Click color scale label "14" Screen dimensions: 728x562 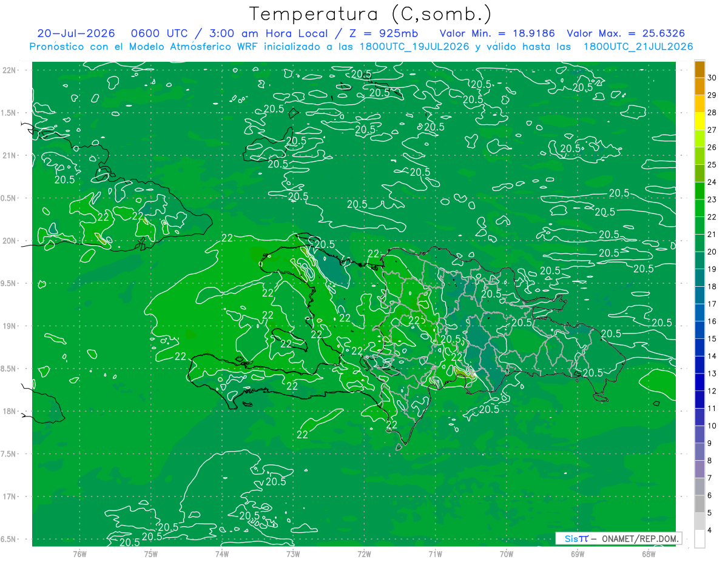pyautogui.click(x=712, y=356)
